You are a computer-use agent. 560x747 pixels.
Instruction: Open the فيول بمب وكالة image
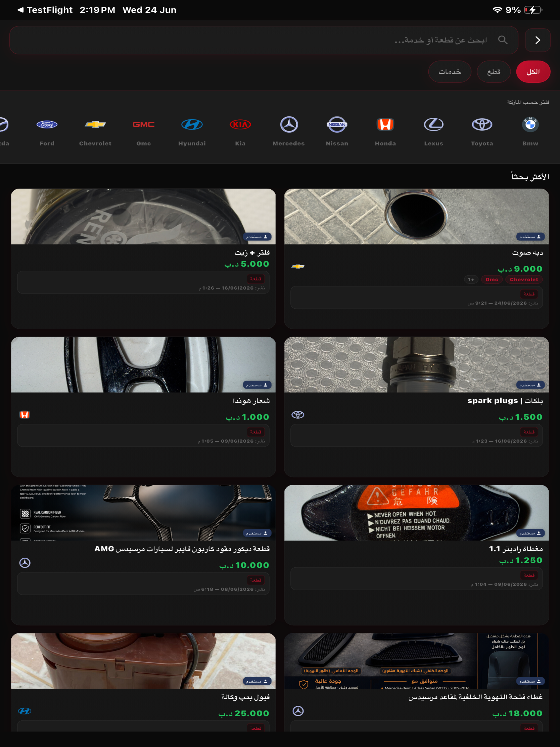coord(143,661)
